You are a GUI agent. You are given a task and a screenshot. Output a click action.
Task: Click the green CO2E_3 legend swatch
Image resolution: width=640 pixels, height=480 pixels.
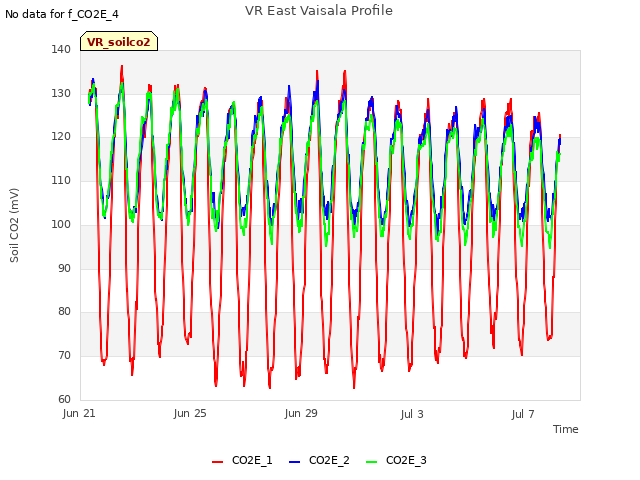(372, 462)
